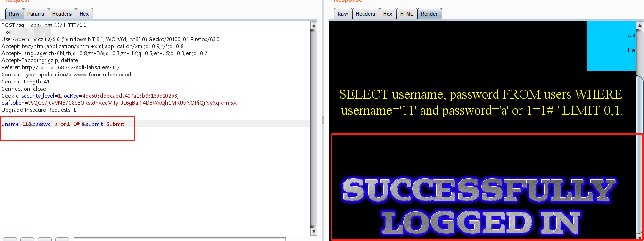Click the Referer header line
This screenshot has width=644, height=241.
[60, 67]
